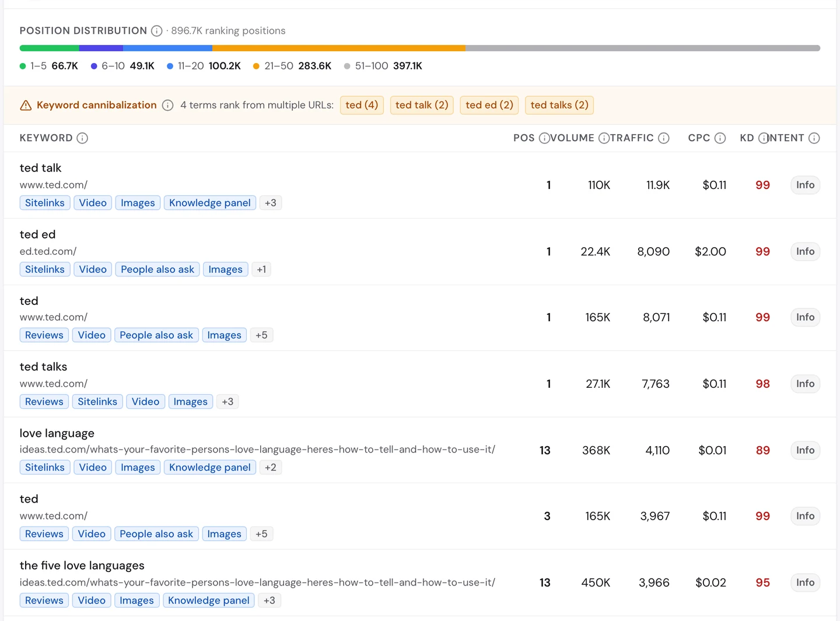The width and height of the screenshot is (840, 621).
Task: Select the "ted talk (2)" cannibalization chip
Action: (x=422, y=105)
